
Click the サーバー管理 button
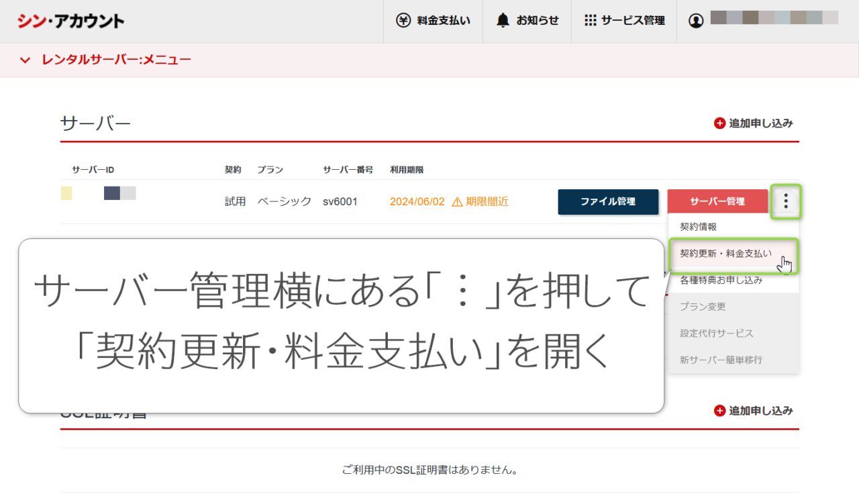[717, 201]
